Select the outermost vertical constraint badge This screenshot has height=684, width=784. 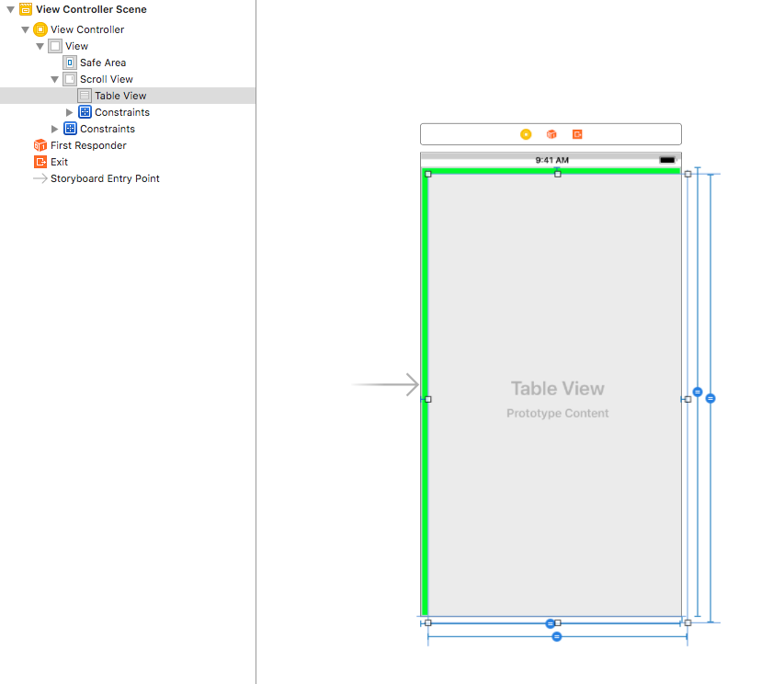[x=710, y=398]
